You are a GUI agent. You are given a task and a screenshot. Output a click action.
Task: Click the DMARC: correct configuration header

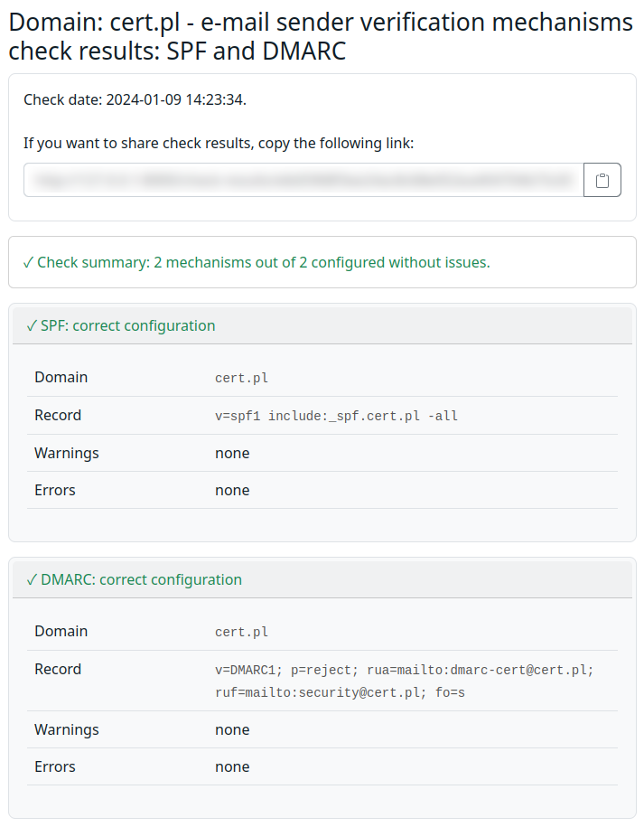(x=141, y=579)
